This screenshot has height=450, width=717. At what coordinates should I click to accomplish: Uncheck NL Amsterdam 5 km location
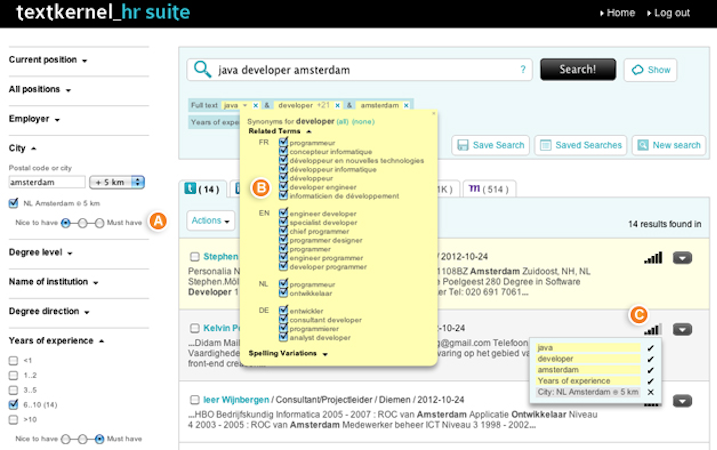[x=13, y=203]
